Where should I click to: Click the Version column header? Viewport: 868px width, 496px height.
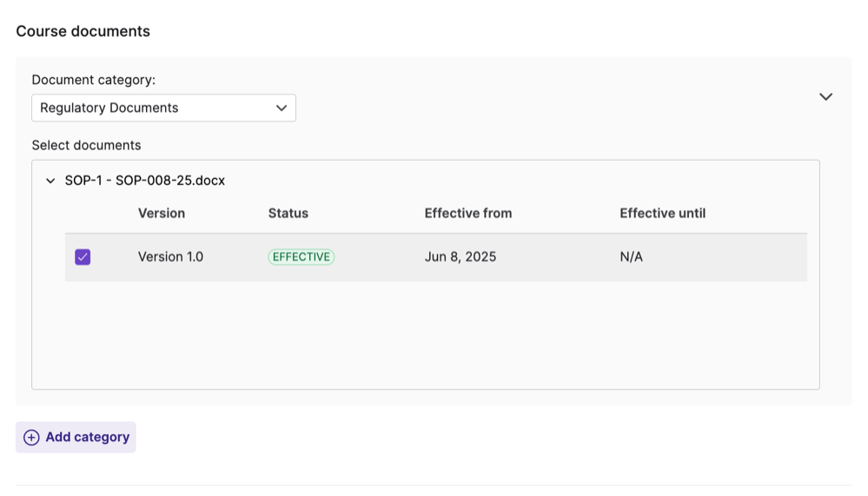(x=161, y=213)
